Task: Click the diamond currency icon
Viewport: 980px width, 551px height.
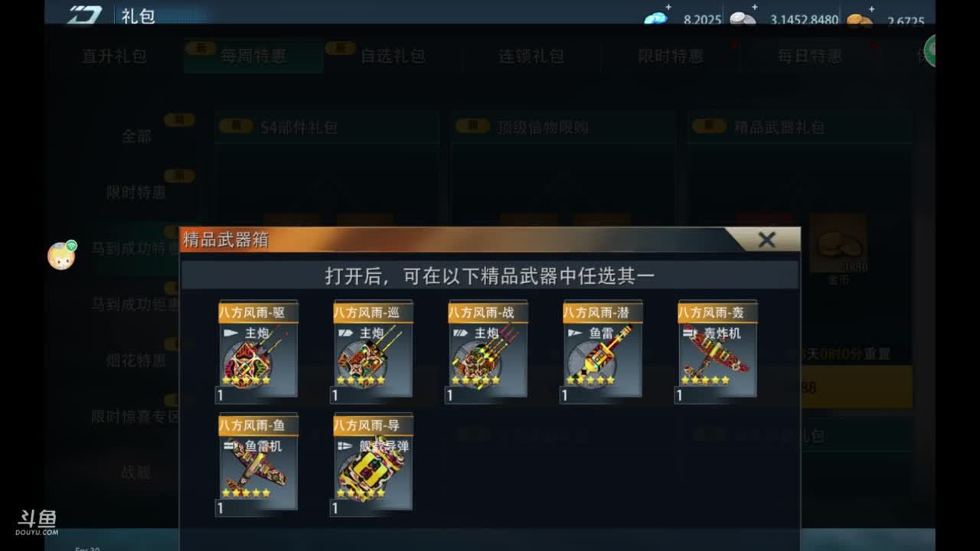Action: tap(656, 18)
